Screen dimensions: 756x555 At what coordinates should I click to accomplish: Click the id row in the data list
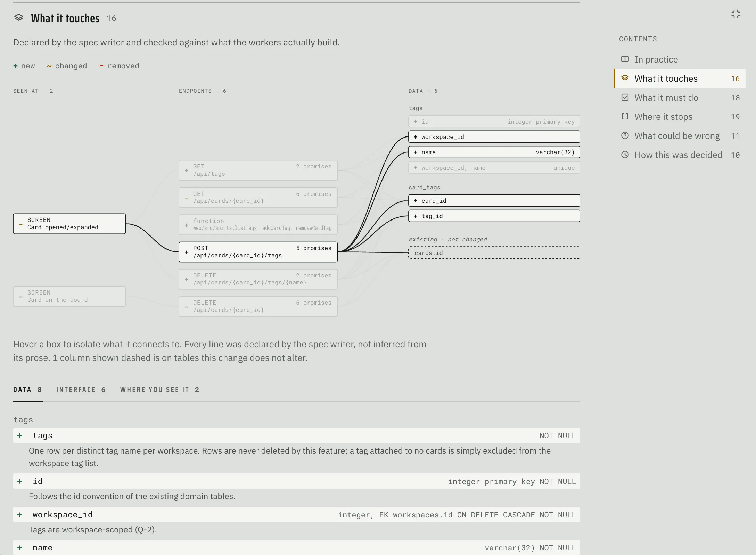(x=297, y=481)
